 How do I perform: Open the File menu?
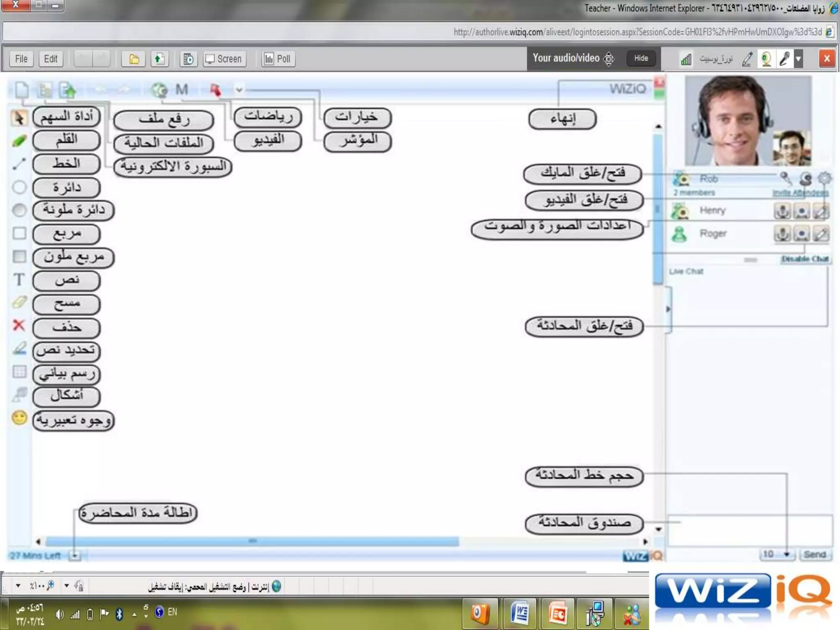pos(21,59)
